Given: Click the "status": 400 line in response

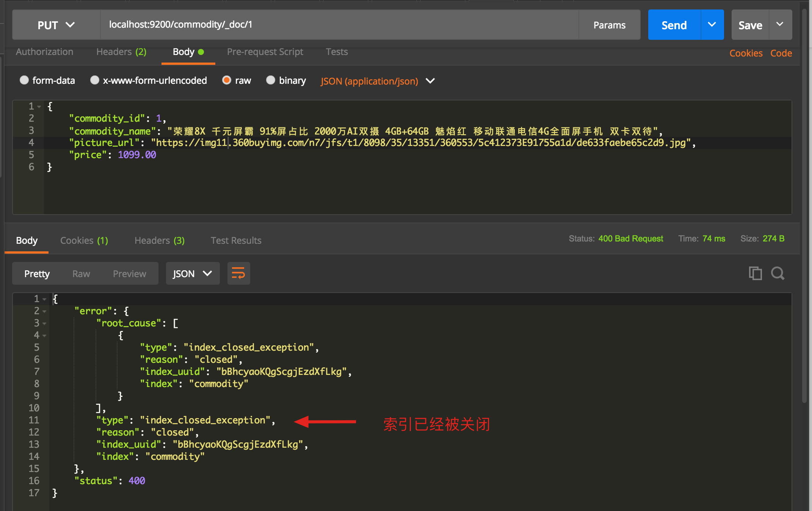Looking at the screenshot, I should tap(110, 481).
